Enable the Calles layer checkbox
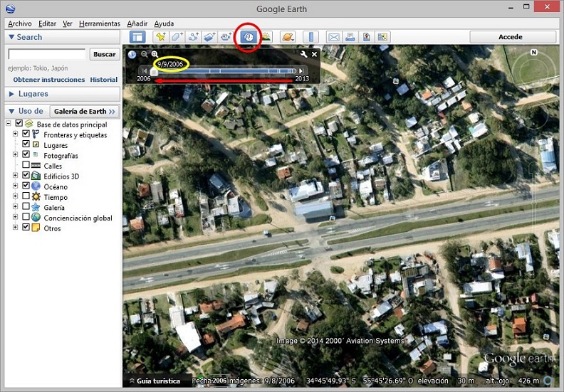564x392 pixels. (26, 165)
